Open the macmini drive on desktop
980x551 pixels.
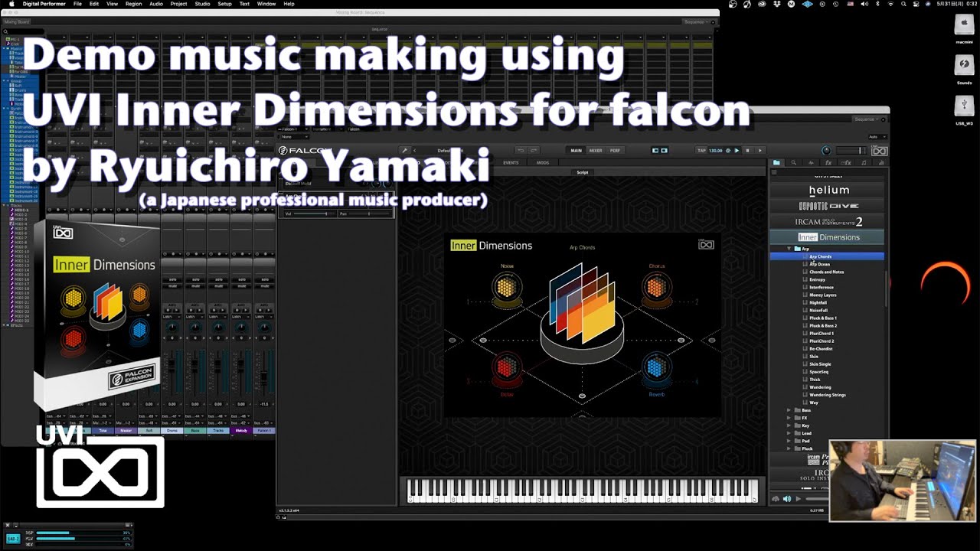(965, 26)
